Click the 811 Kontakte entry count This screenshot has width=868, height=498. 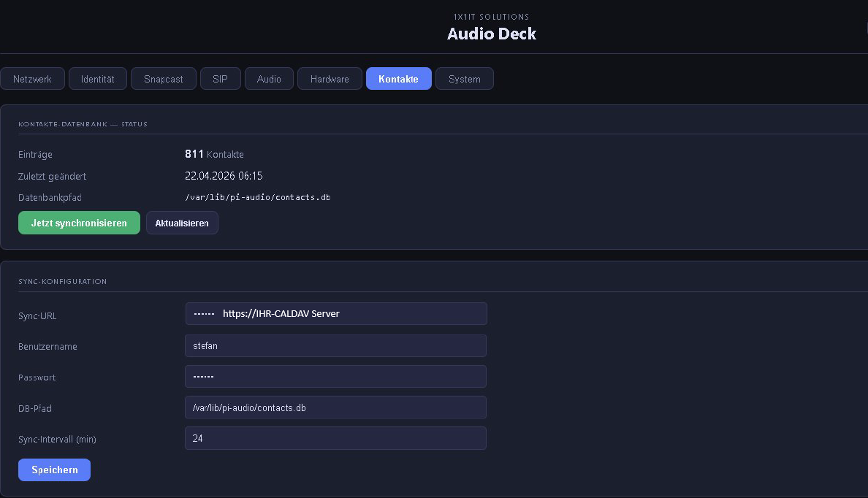coord(214,154)
